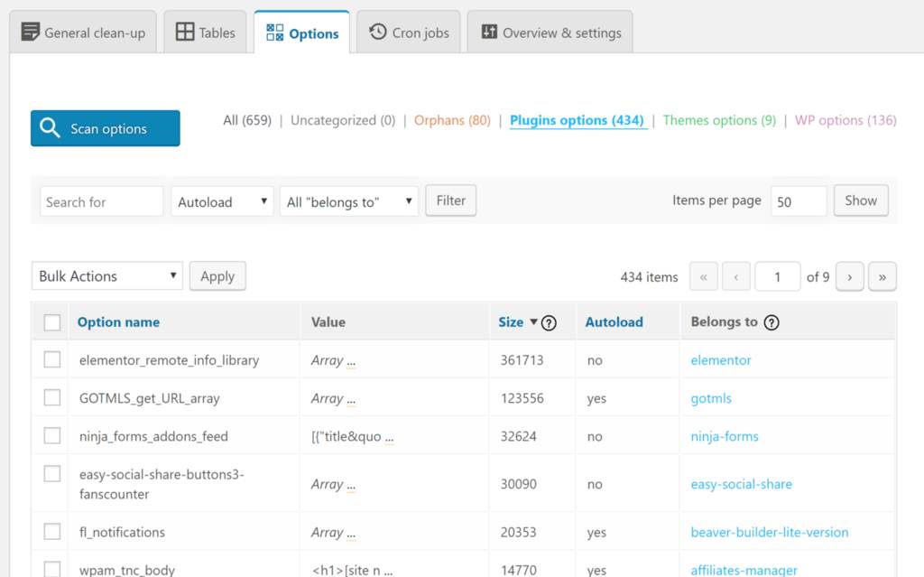The width and height of the screenshot is (924, 577).
Task: Tick the GOTMLS_get_URL_array row checkbox
Action: (52, 397)
